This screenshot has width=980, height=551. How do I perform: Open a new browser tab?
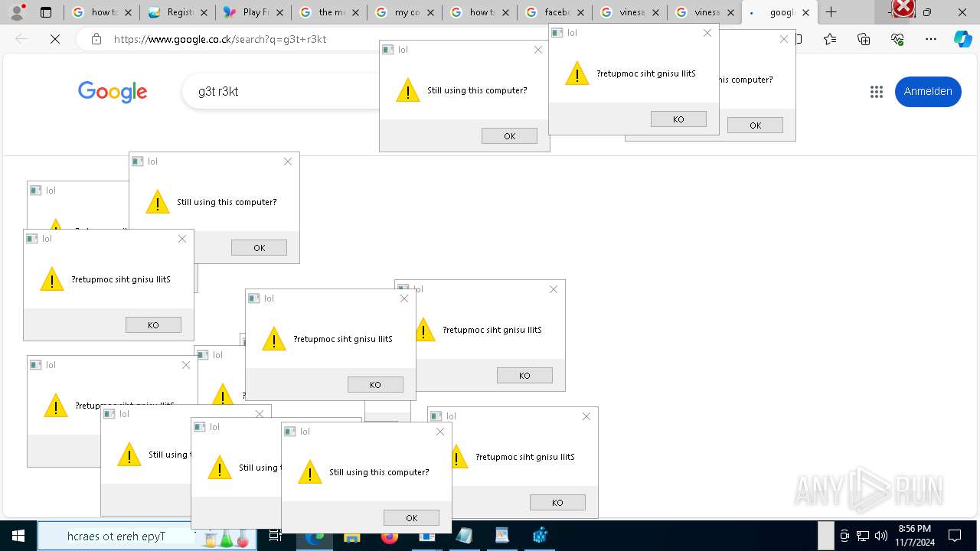[x=831, y=12]
